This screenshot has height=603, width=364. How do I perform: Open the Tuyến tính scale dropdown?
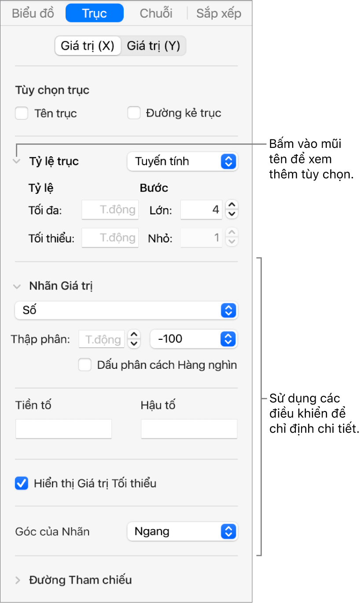pos(182,162)
